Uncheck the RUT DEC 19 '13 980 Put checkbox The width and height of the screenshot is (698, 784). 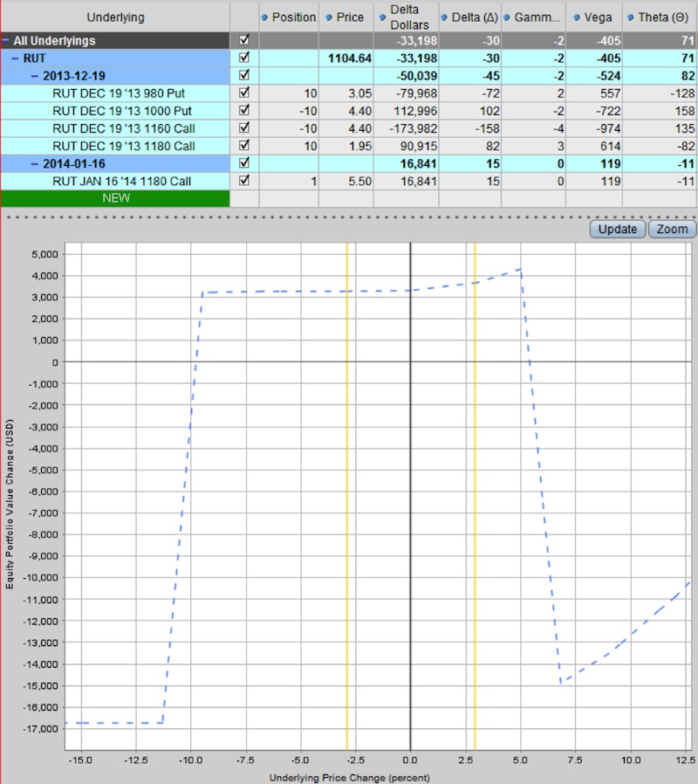[244, 92]
